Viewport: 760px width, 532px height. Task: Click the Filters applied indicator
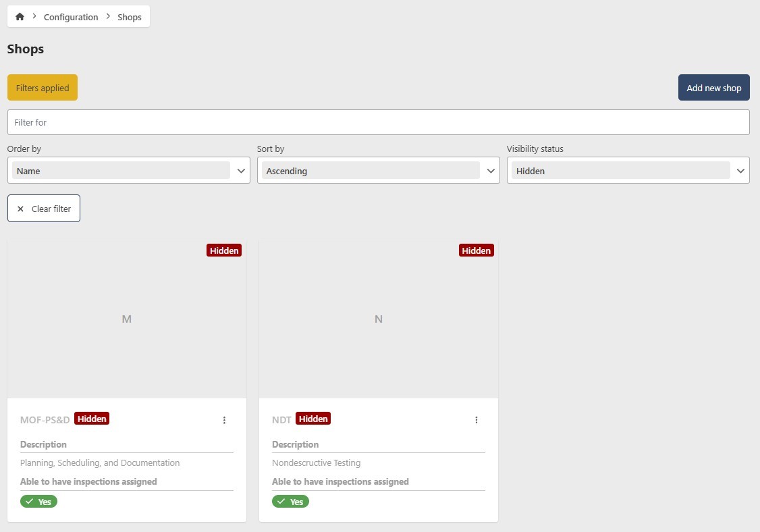coord(42,87)
